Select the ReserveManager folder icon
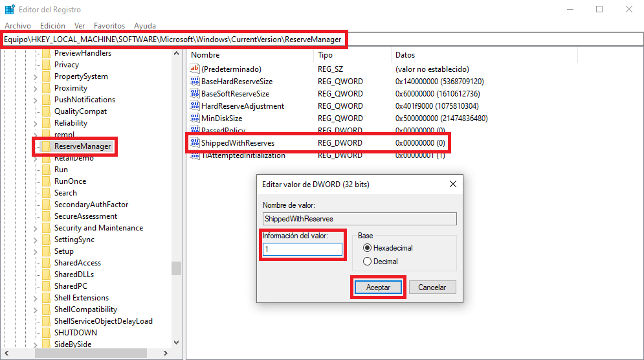Screen dimensions: 644x360 coord(47,146)
